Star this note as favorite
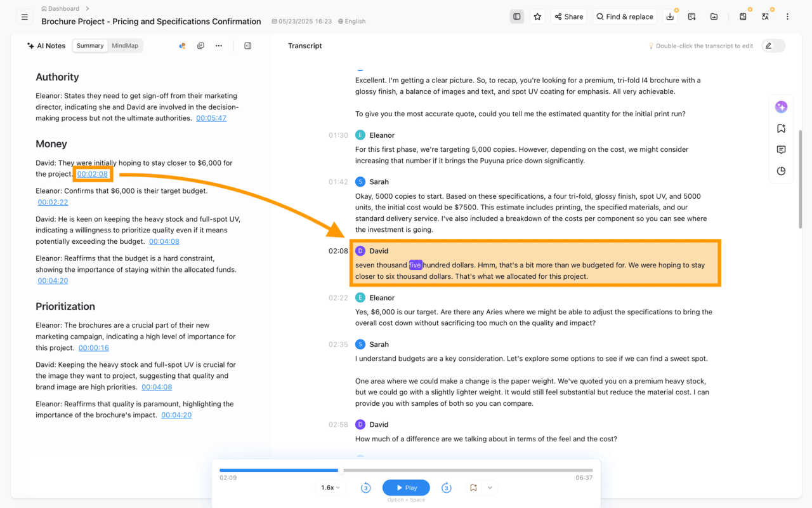The width and height of the screenshot is (812, 508). click(538, 17)
